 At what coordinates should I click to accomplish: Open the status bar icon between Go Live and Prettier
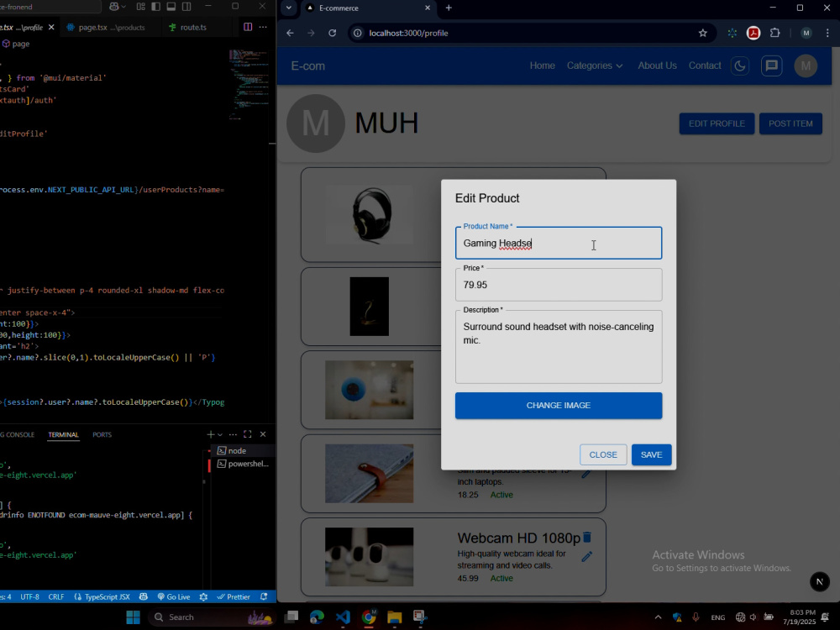click(x=203, y=596)
